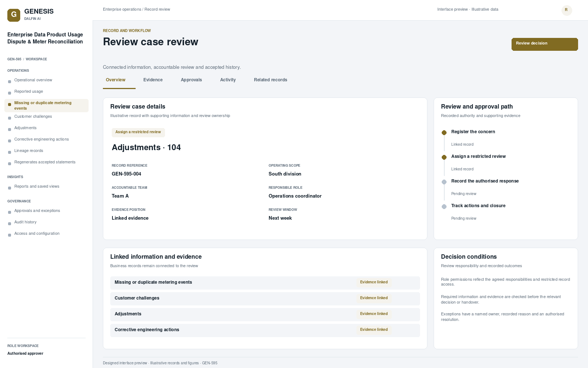This screenshot has height=368, width=588.
Task: Open the Activity tab
Action: 228,80
